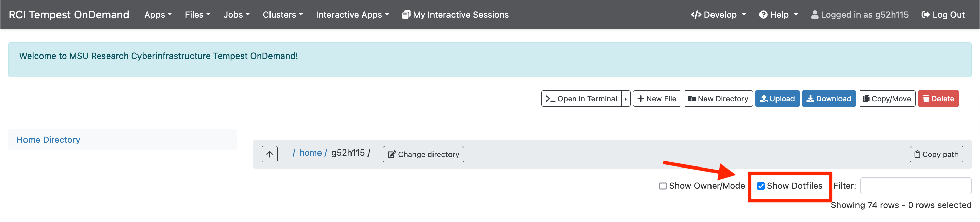Click the blue Download button
The height and width of the screenshot is (222, 980).
pyautogui.click(x=829, y=99)
